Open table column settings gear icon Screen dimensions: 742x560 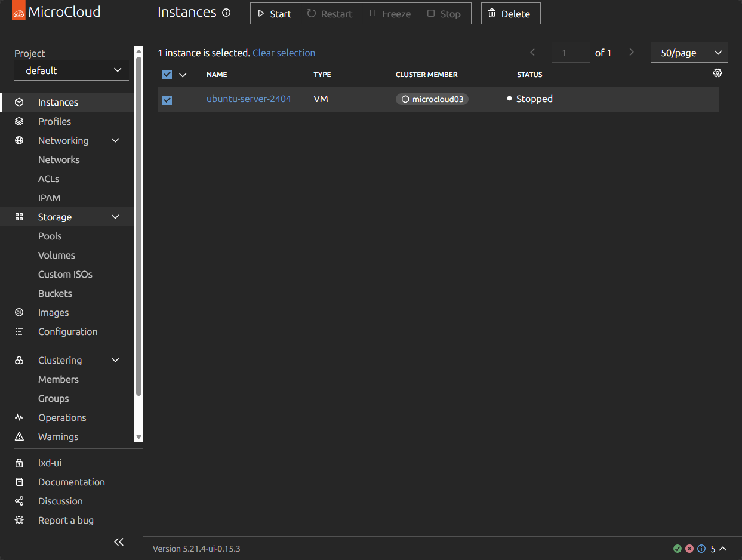coord(718,73)
